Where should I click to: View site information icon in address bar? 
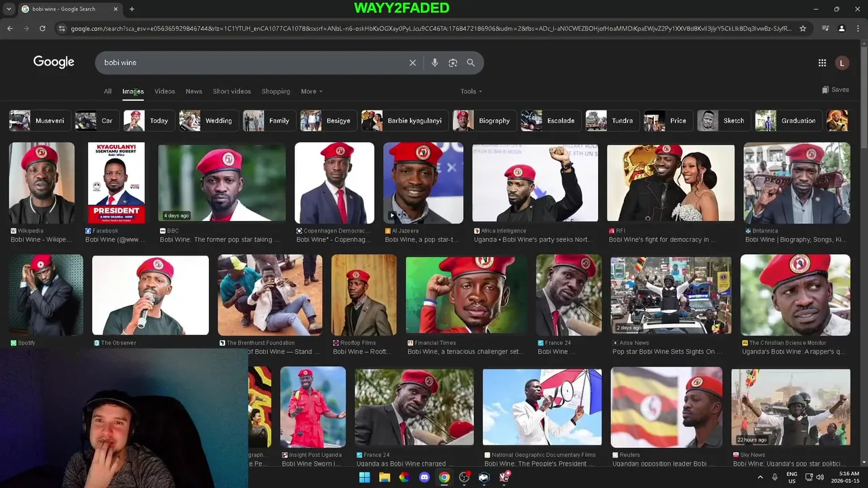62,28
